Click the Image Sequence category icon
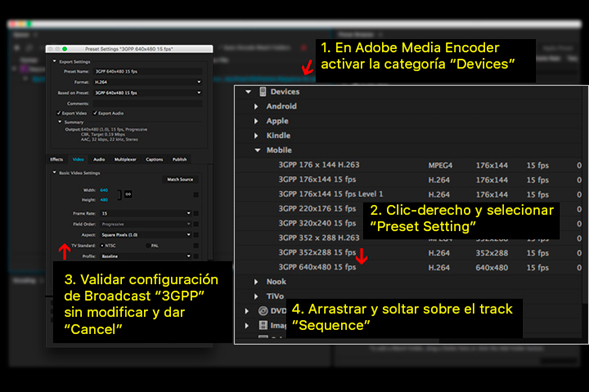 point(263,325)
